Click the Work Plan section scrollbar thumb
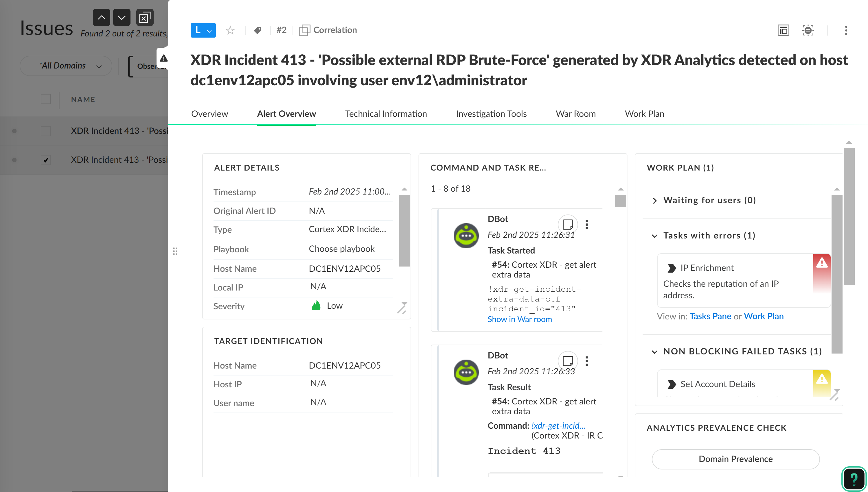This screenshot has height=492, width=868. coord(837,274)
